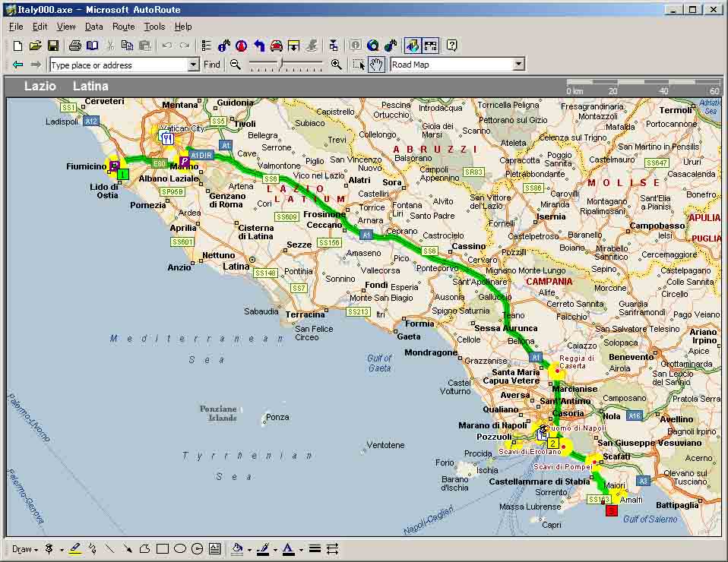Apply the line color swatch
Image resolution: width=728 pixels, height=562 pixels.
tap(263, 549)
